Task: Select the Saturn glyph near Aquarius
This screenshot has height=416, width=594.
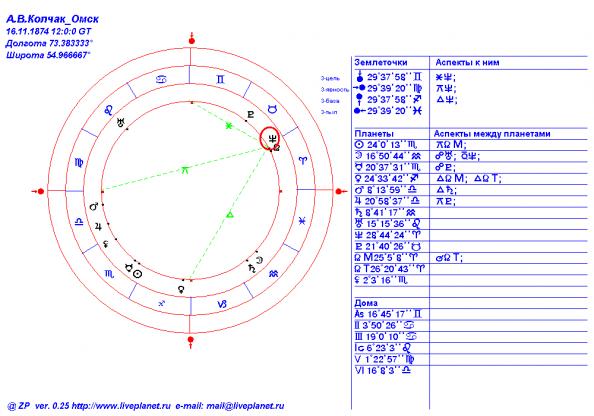Action: (252, 269)
